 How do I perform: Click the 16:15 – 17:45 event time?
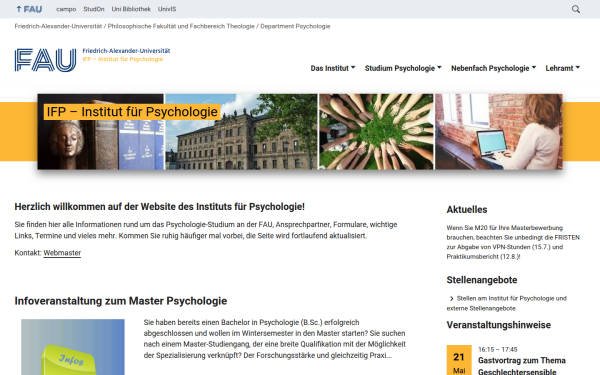497,349
